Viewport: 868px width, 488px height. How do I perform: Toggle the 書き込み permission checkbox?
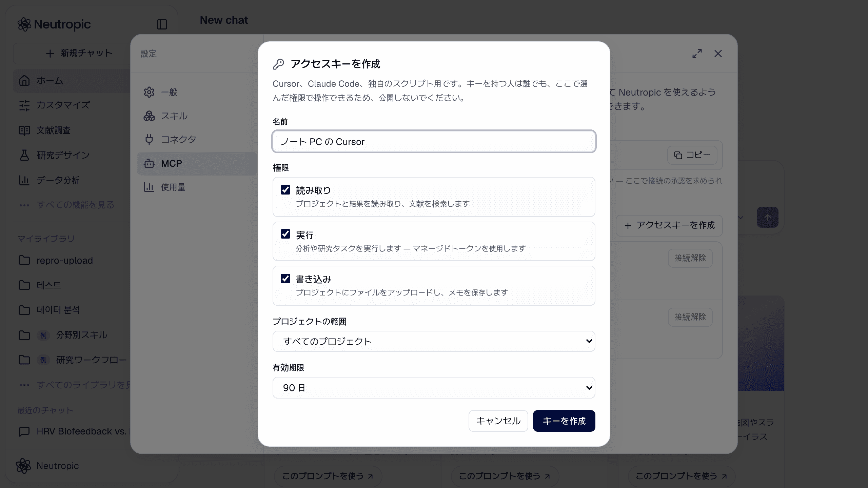[285, 279]
